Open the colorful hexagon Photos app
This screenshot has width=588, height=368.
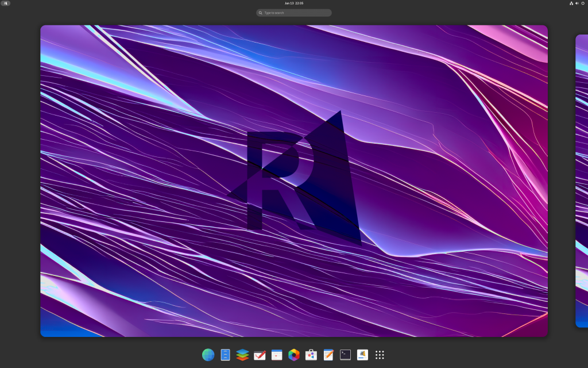point(295,355)
